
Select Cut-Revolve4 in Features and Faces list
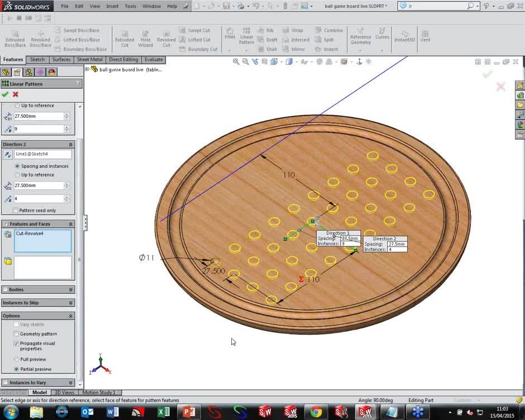(30, 233)
